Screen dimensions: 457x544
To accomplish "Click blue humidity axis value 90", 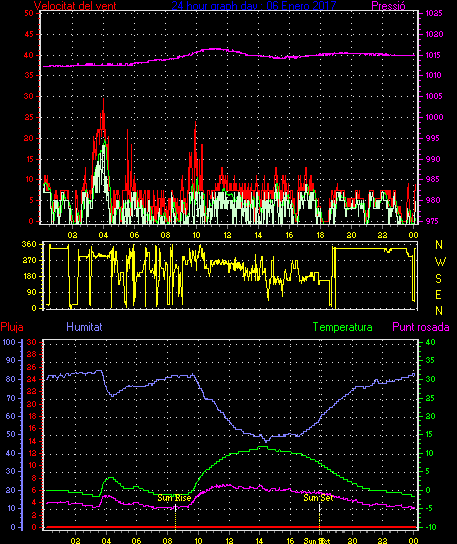I will coord(11,360).
